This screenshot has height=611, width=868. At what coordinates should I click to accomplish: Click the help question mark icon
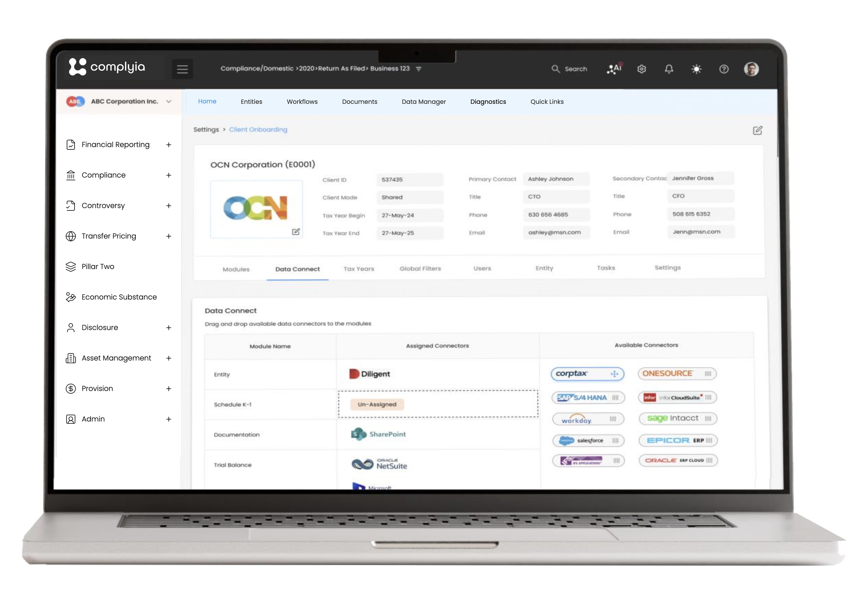coord(723,69)
